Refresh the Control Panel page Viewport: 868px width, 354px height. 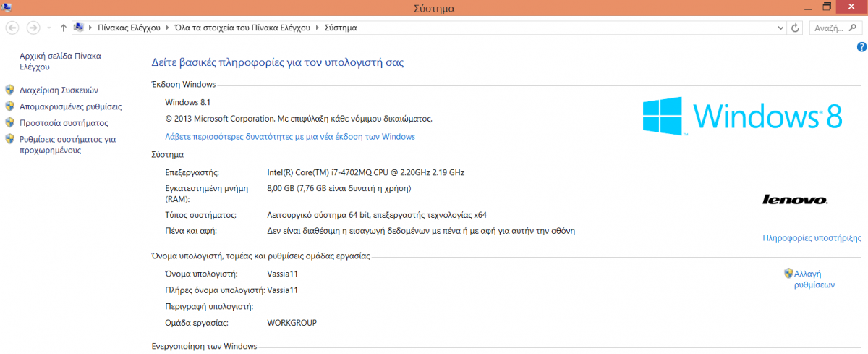[796, 28]
